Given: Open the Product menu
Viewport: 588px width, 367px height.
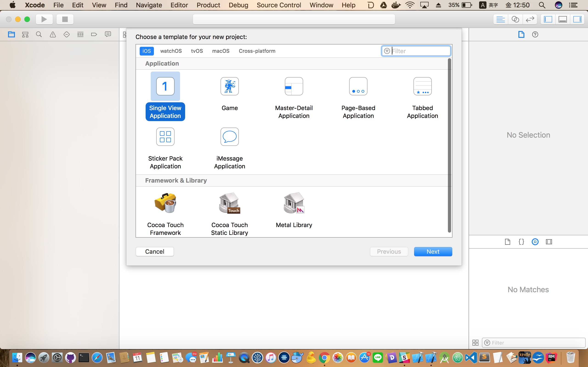Looking at the screenshot, I should click(x=208, y=5).
